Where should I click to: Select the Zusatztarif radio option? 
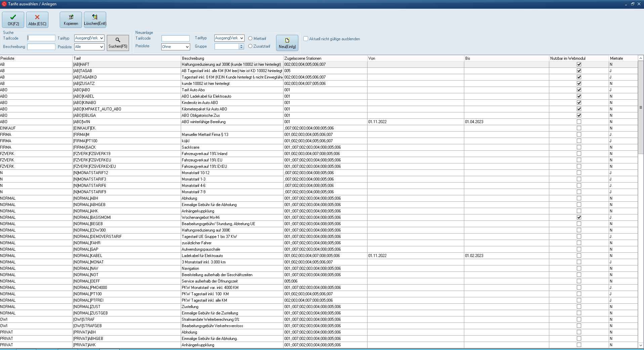point(250,46)
